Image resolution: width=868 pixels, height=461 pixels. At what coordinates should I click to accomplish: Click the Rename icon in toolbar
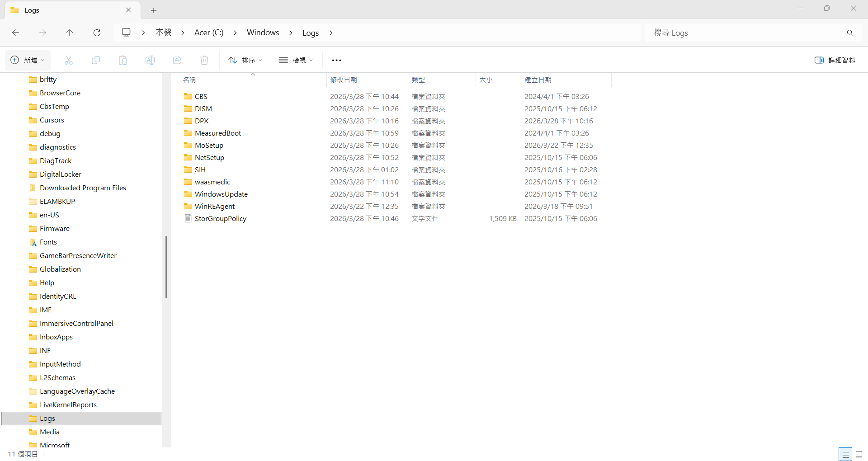(150, 60)
